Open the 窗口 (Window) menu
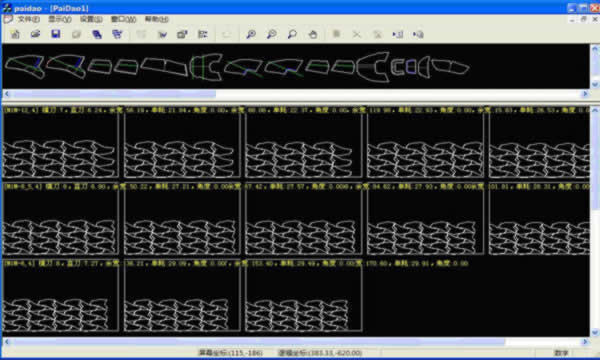 123,19
